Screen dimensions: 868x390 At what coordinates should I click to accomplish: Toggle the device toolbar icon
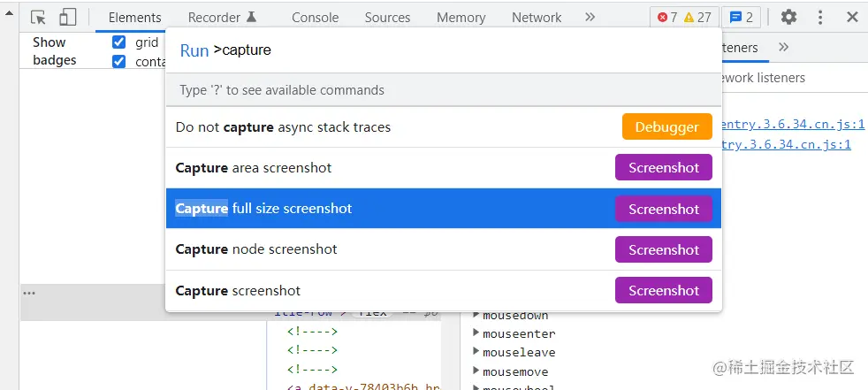pos(68,17)
